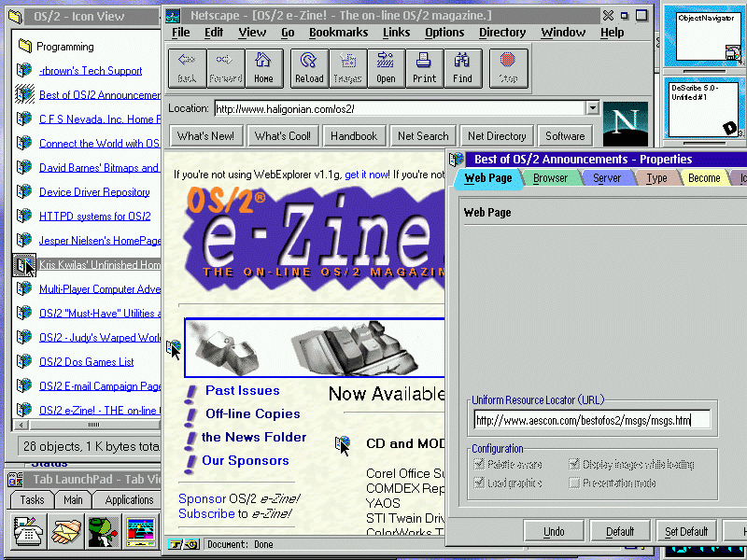Select the Programming folder icon

25,46
